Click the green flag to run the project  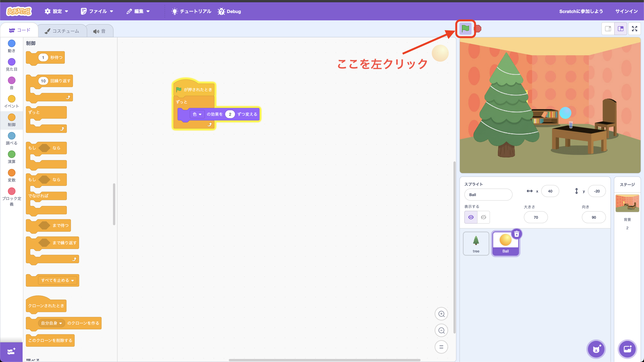[465, 28]
